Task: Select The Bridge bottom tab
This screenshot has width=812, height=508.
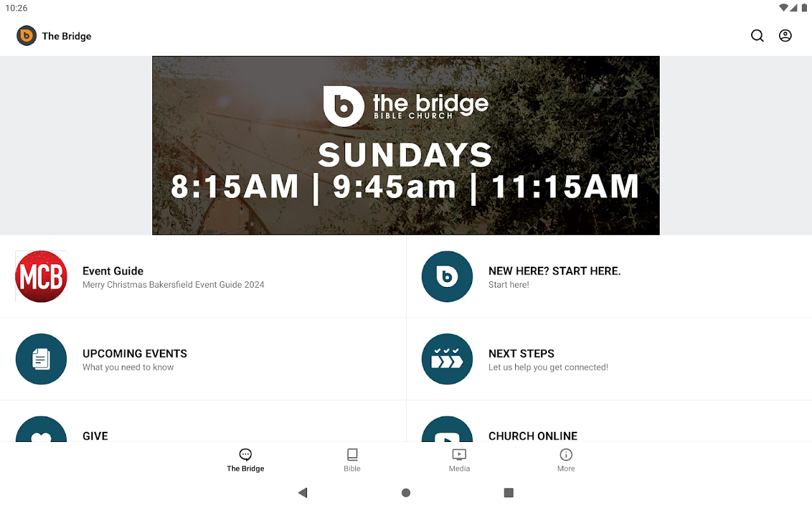Action: coord(246,460)
